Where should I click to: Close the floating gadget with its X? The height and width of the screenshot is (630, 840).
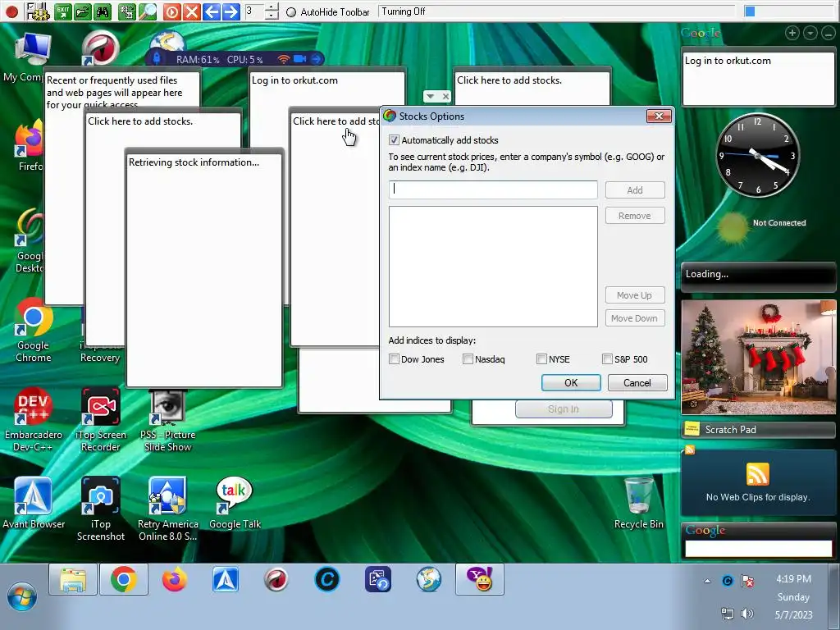pyautogui.click(x=445, y=97)
